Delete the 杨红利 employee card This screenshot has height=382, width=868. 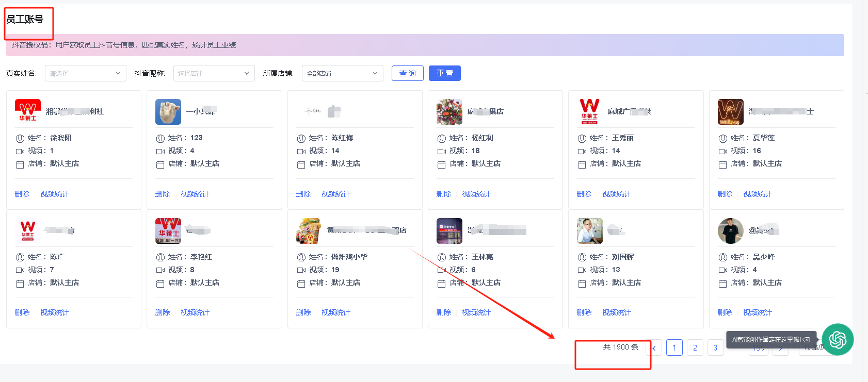pyautogui.click(x=444, y=194)
